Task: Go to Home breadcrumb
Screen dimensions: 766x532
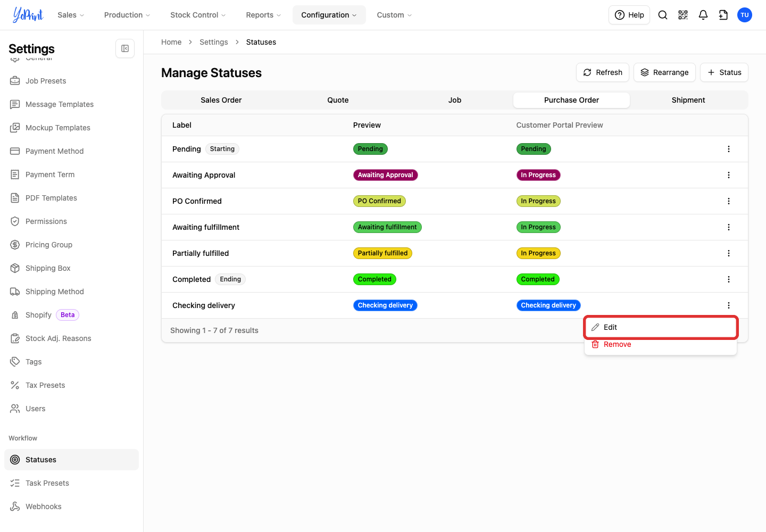Action: tap(171, 42)
